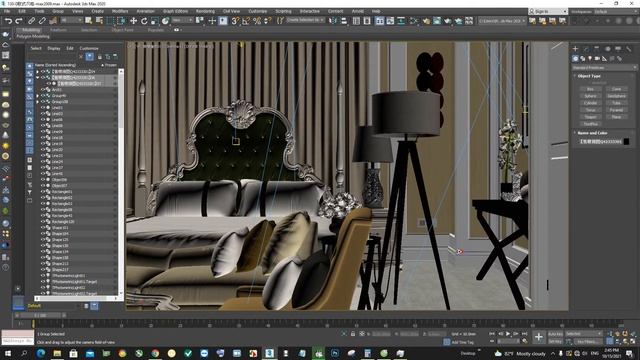The height and width of the screenshot is (360, 640).
Task: Toggle the Scene Explorer toolbar icon
Action: [356, 20]
